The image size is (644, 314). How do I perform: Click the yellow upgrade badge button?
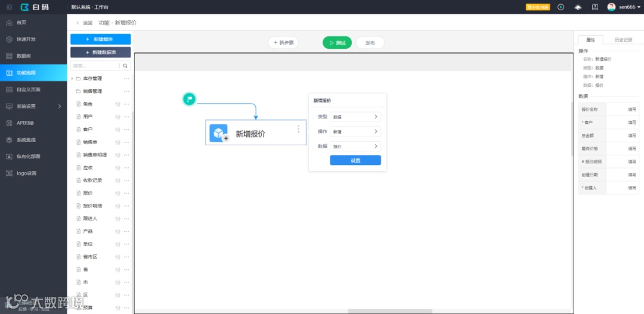(538, 7)
